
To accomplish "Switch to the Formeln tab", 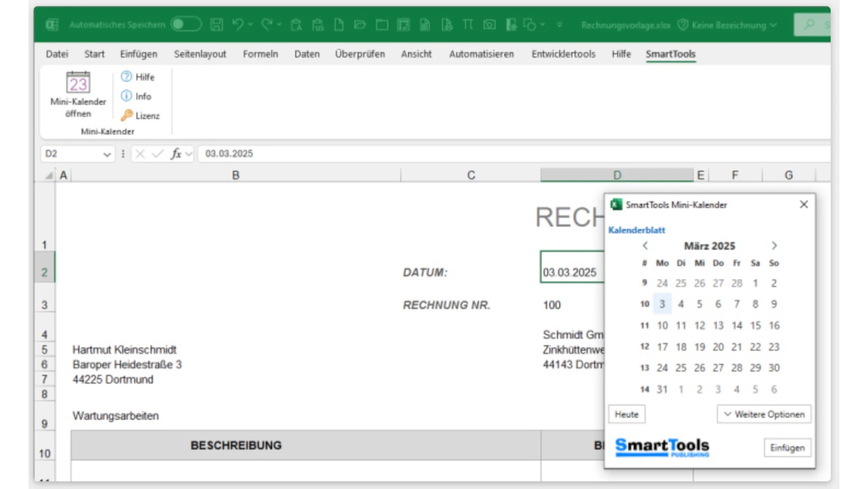I will click(260, 54).
